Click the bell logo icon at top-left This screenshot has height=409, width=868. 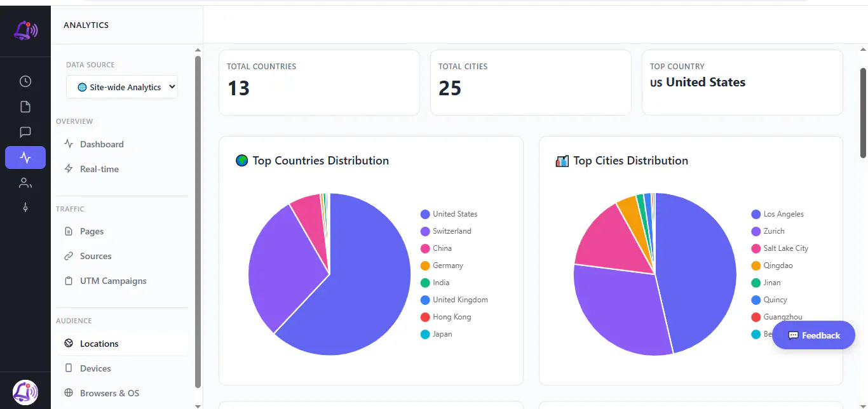pos(25,30)
